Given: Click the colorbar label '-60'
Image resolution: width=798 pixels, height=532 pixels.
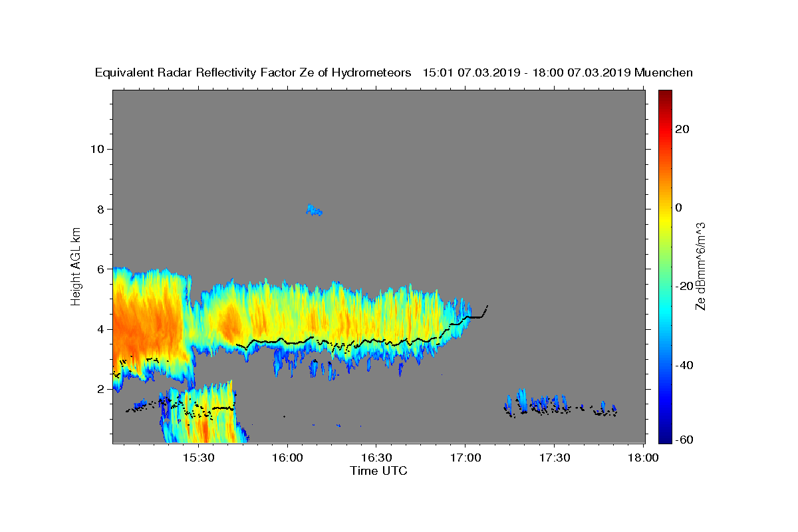Looking at the screenshot, I should [684, 440].
